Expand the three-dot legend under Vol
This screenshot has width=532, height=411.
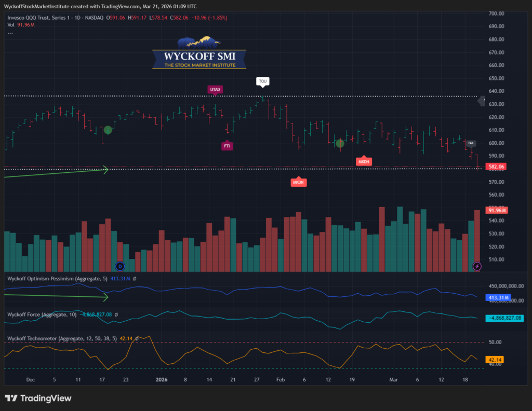pos(10,32)
